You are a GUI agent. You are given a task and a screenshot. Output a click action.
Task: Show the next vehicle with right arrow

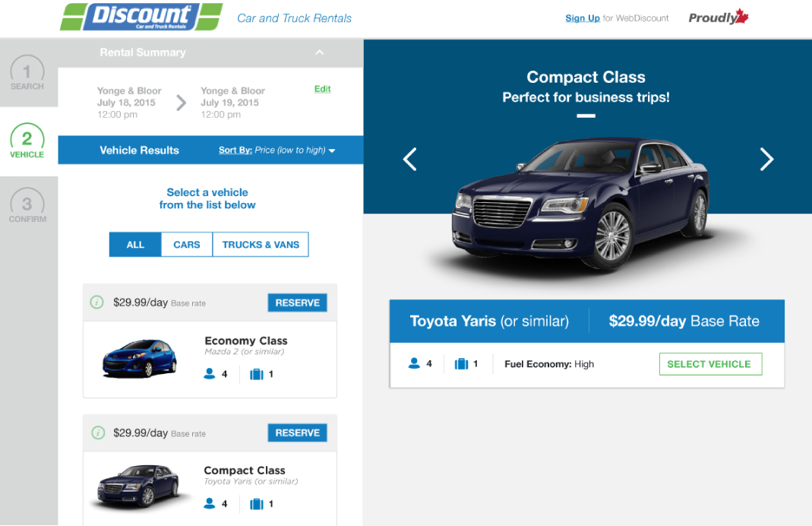click(x=766, y=159)
